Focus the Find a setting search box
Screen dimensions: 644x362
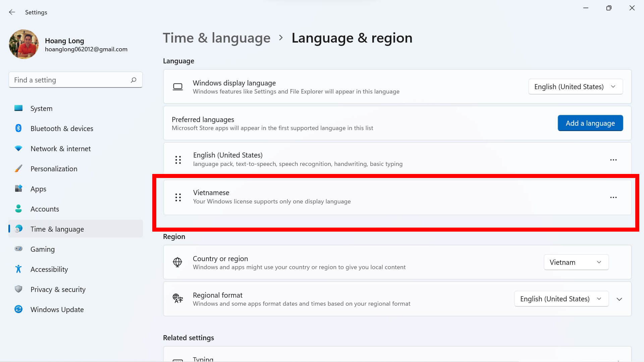[75, 80]
